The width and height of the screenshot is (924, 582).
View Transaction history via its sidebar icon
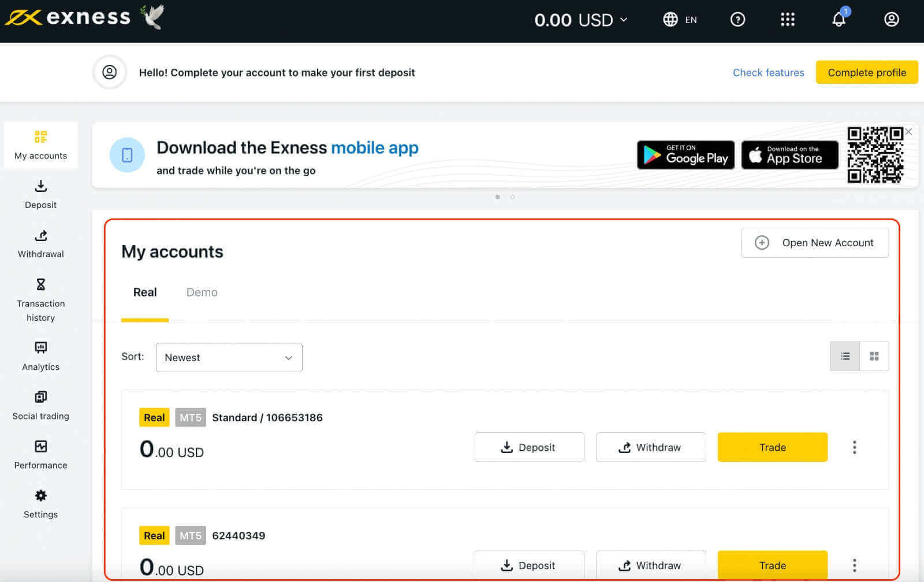tap(40, 284)
